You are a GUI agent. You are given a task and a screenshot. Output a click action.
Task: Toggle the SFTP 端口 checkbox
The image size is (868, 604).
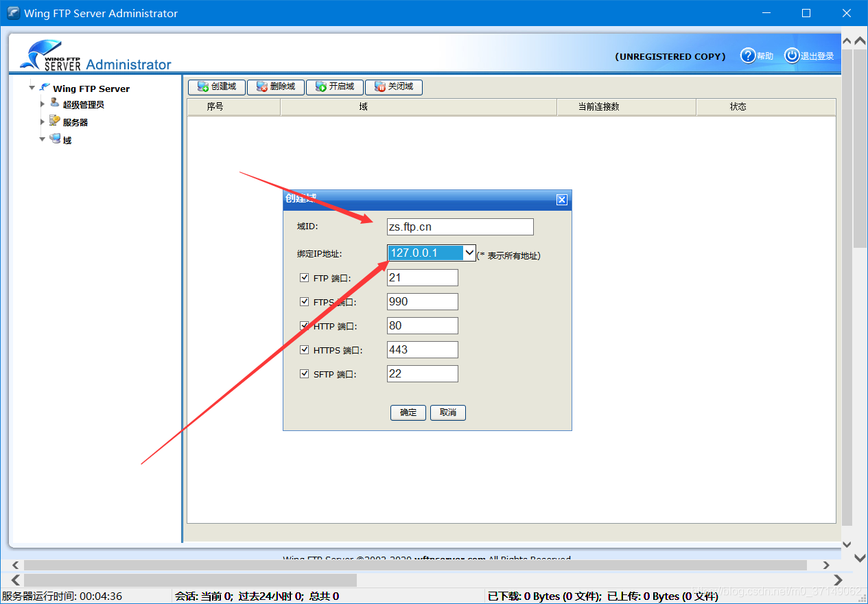click(x=305, y=373)
